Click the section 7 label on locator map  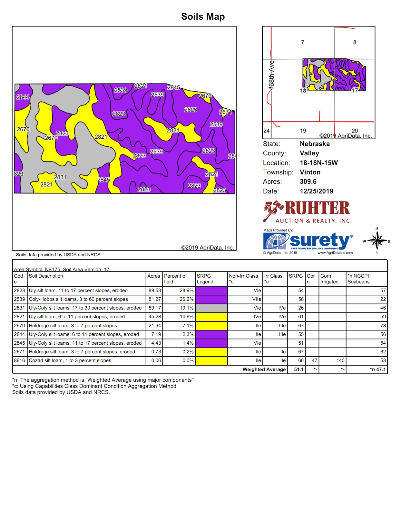coord(303,42)
